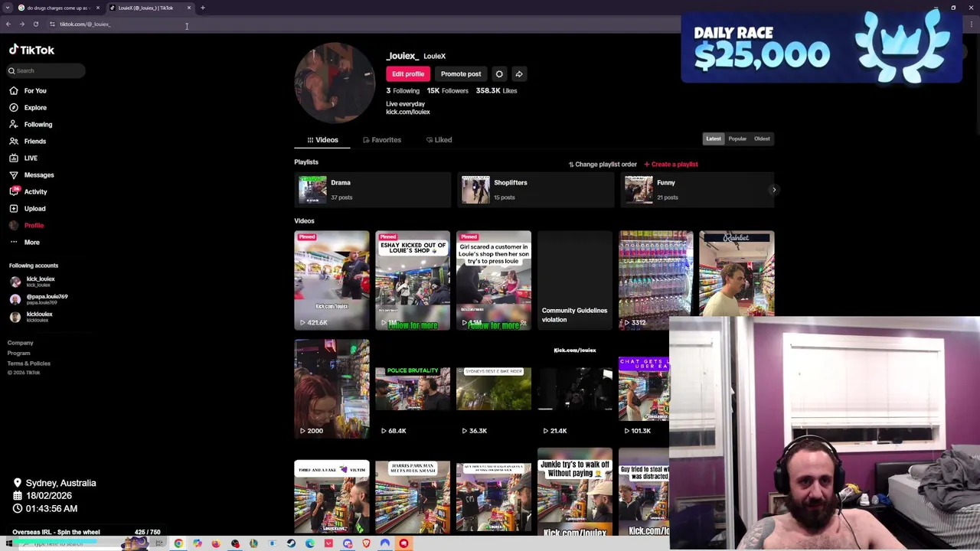Open profile settings gear icon
980x551 pixels.
(499, 74)
